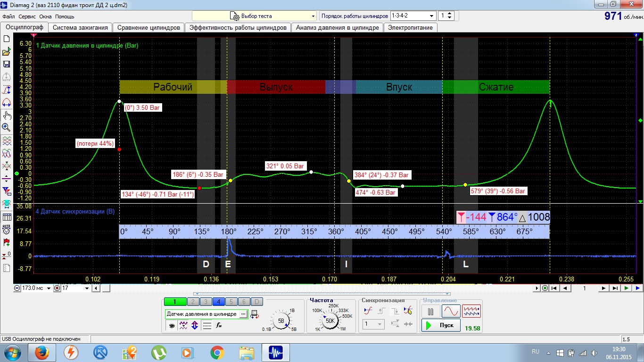Open a file with the folder icon
This screenshot has height=362, width=644.
(7, 51)
